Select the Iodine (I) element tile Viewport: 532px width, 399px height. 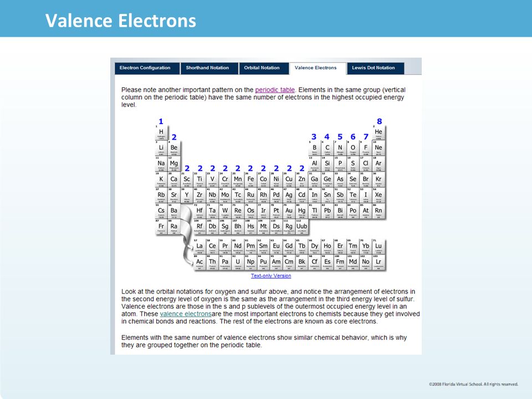pyautogui.click(x=366, y=195)
